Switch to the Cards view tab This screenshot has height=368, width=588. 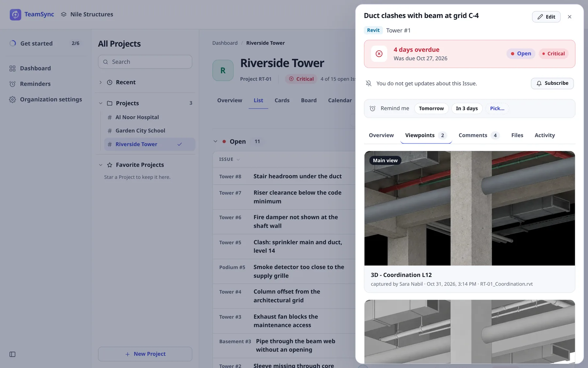(x=282, y=100)
